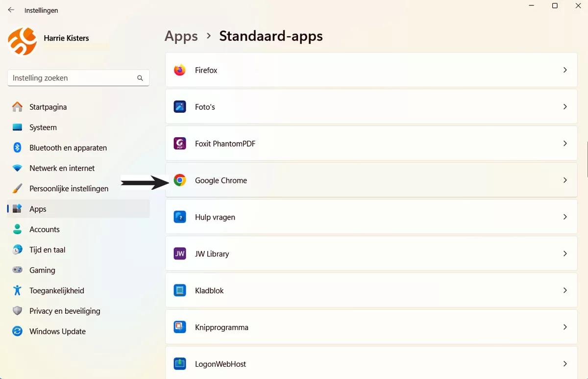Click the Toegankelijkheid figure icon

(x=17, y=291)
